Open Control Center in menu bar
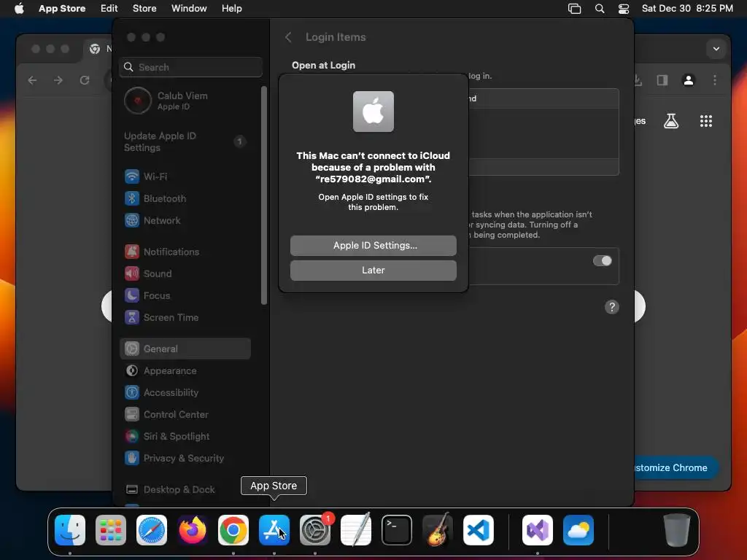The image size is (747, 560). (624, 9)
